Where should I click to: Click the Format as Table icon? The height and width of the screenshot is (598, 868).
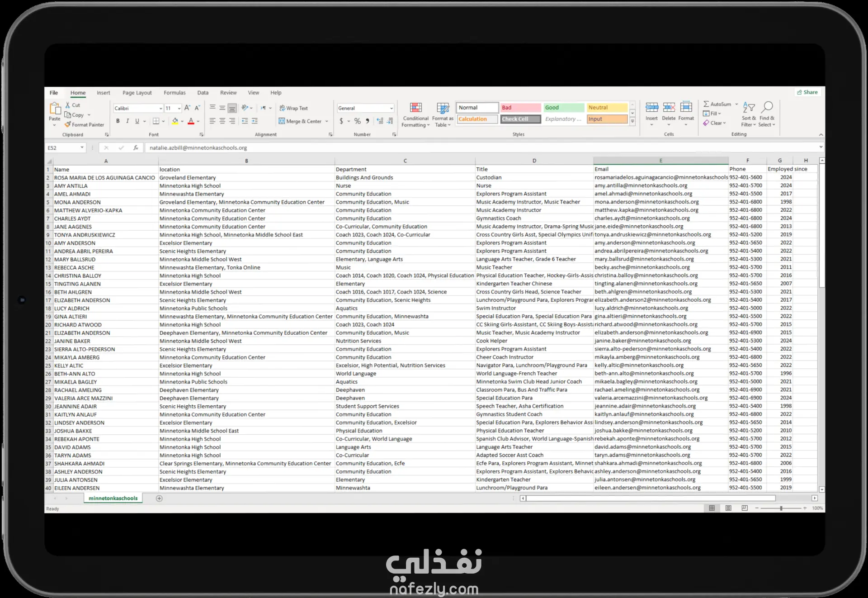pyautogui.click(x=443, y=108)
